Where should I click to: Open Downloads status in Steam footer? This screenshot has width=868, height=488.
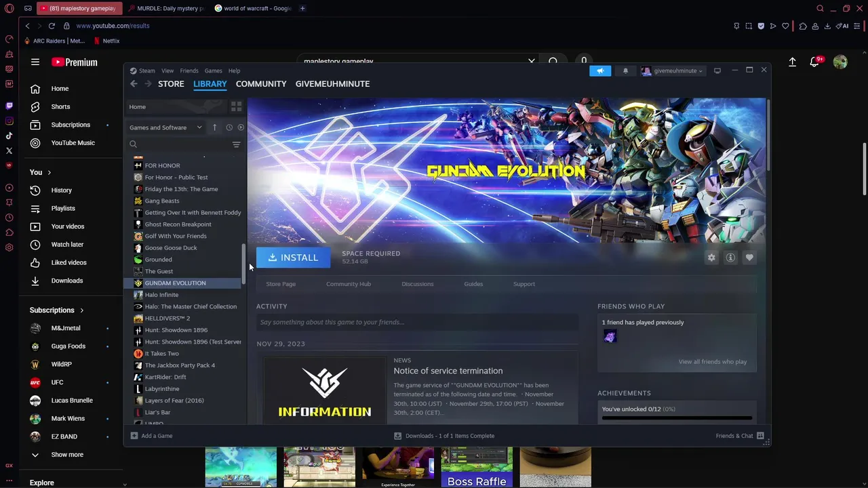point(444,436)
